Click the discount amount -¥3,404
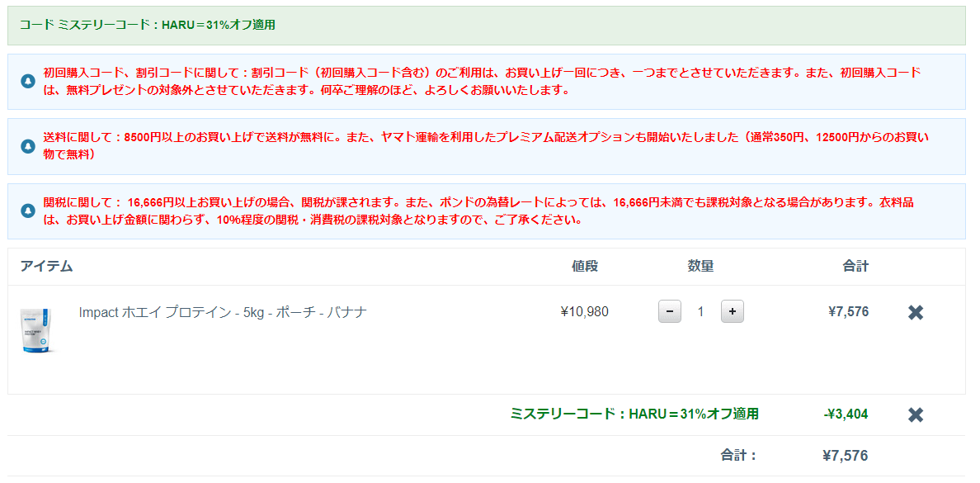This screenshot has width=980, height=483. coord(846,414)
